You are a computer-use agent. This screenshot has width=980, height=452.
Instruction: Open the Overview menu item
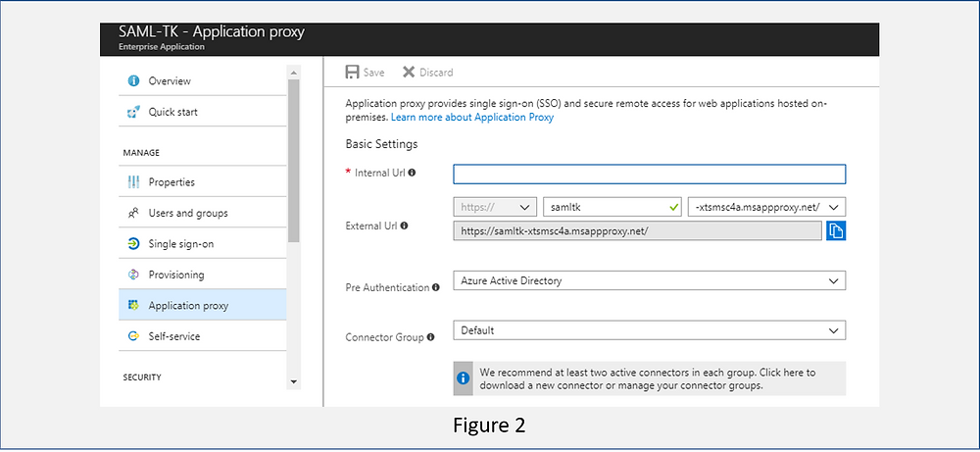point(203,80)
